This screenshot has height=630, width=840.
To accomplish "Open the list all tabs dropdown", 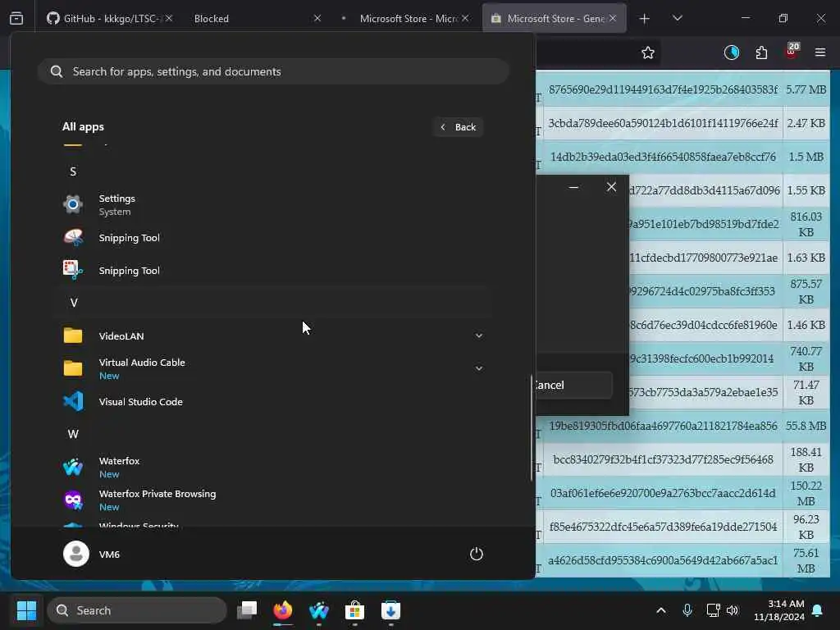I will click(677, 18).
